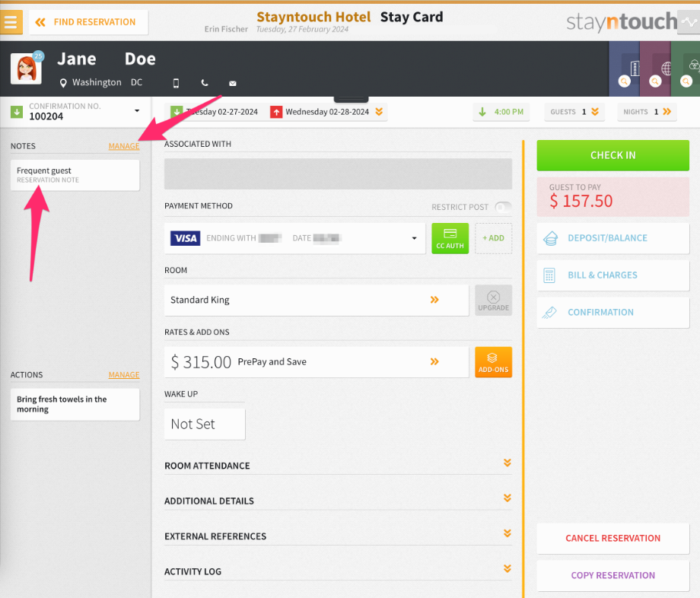Click the Associated With gray field
This screenshot has height=598, width=700.
(338, 173)
